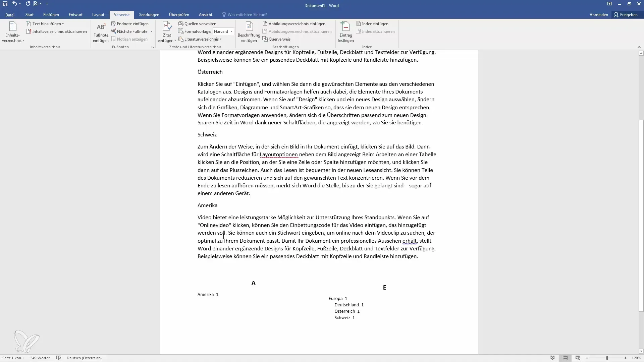Open the Inhaltsverzeichnis button

pyautogui.click(x=13, y=32)
